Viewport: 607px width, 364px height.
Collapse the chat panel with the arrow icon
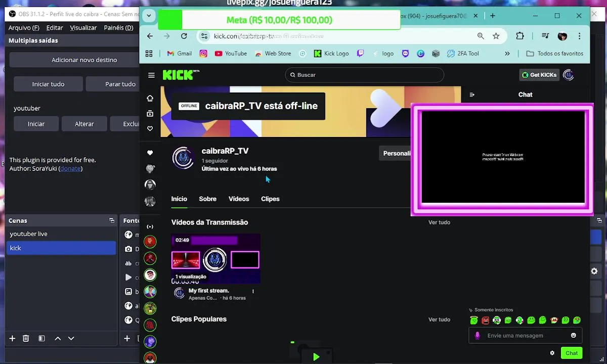tap(472, 95)
